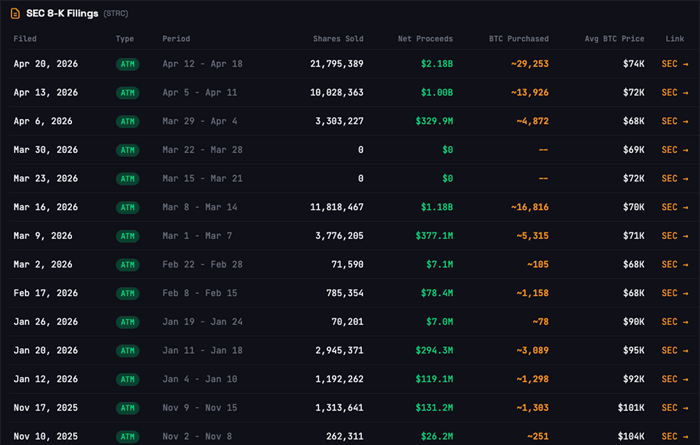Screen dimensions: 700x445
Task: Sort by BTC Purchased column header
Action: click(x=518, y=39)
